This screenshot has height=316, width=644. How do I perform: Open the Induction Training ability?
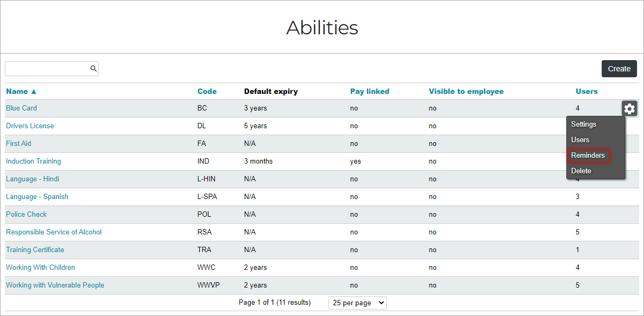(33, 161)
